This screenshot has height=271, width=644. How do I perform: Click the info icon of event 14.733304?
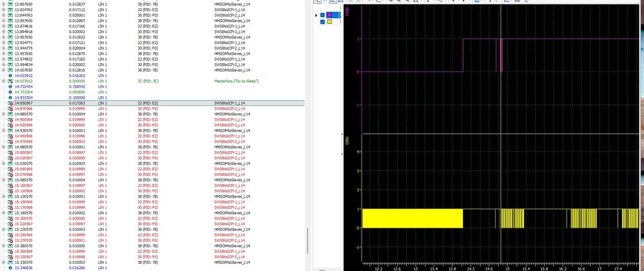point(10,92)
